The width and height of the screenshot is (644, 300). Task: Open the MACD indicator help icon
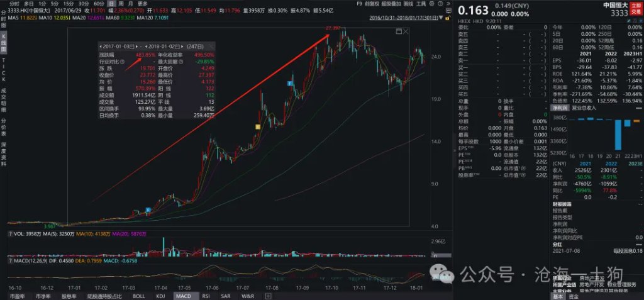click(x=11, y=260)
